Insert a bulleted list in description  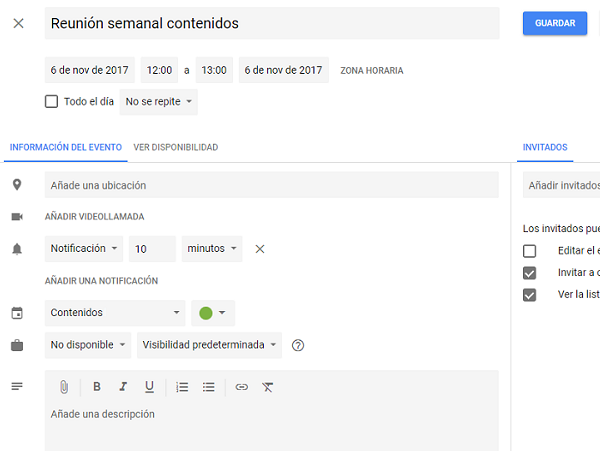click(x=209, y=387)
